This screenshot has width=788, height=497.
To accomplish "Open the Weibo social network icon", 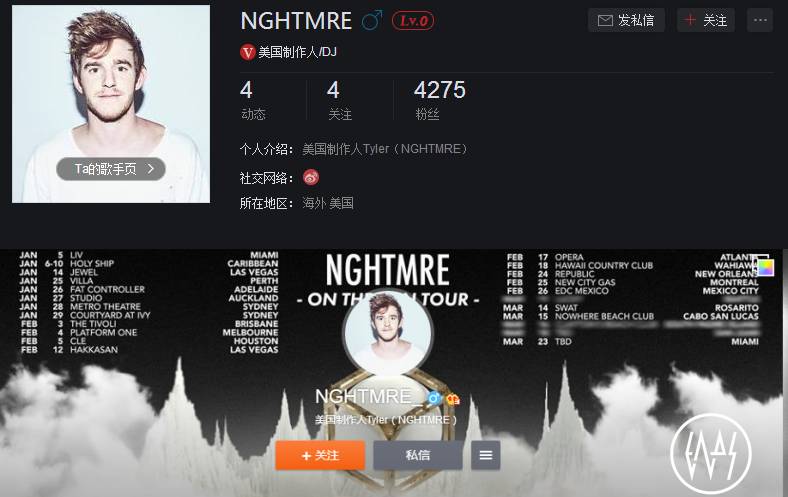I will [x=311, y=177].
